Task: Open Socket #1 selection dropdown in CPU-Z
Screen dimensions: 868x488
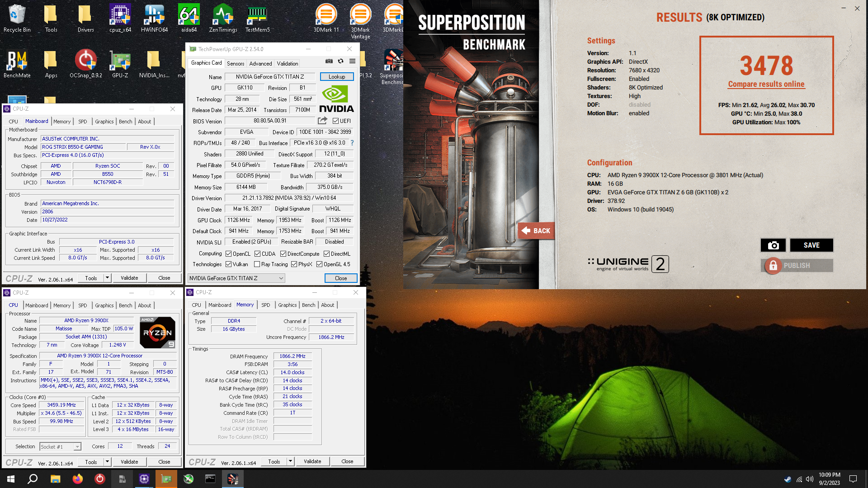Action: pyautogui.click(x=60, y=446)
